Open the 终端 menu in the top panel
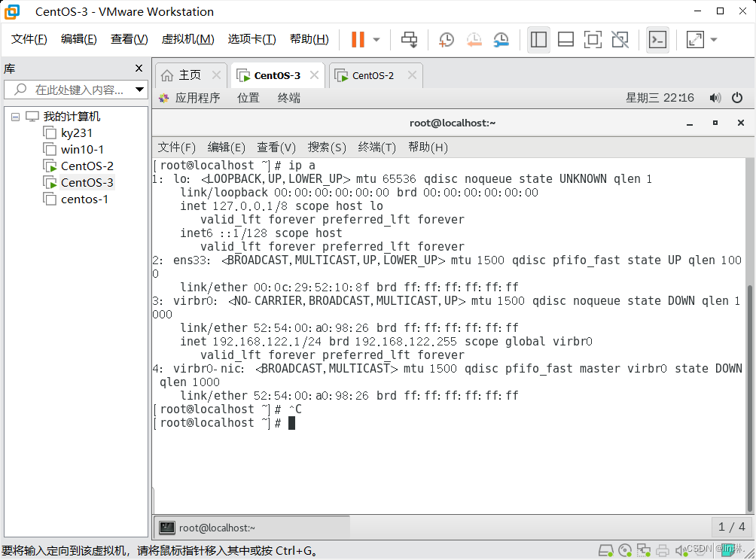756x560 pixels. coord(289,99)
